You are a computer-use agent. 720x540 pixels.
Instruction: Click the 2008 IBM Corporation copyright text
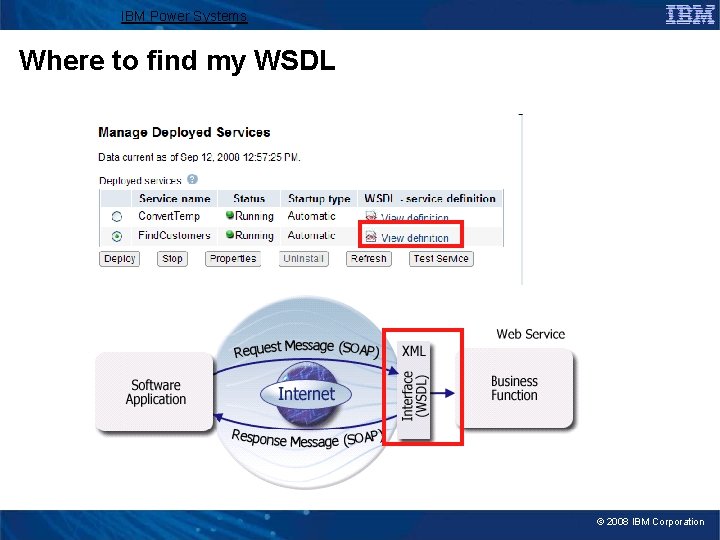coord(650,522)
